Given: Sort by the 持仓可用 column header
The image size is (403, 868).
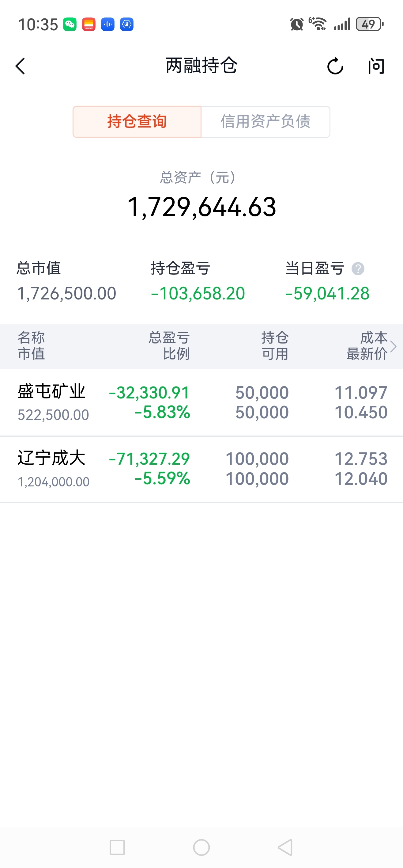Looking at the screenshot, I should (275, 346).
